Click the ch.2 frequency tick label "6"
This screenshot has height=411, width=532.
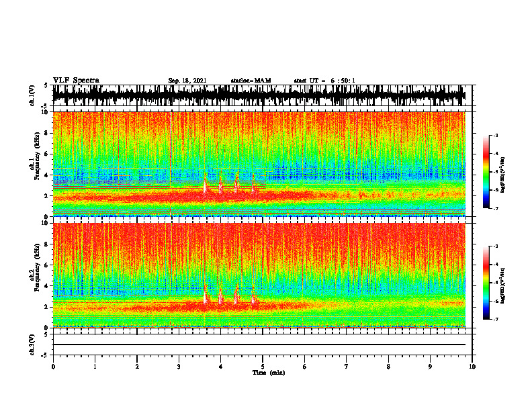(x=47, y=265)
